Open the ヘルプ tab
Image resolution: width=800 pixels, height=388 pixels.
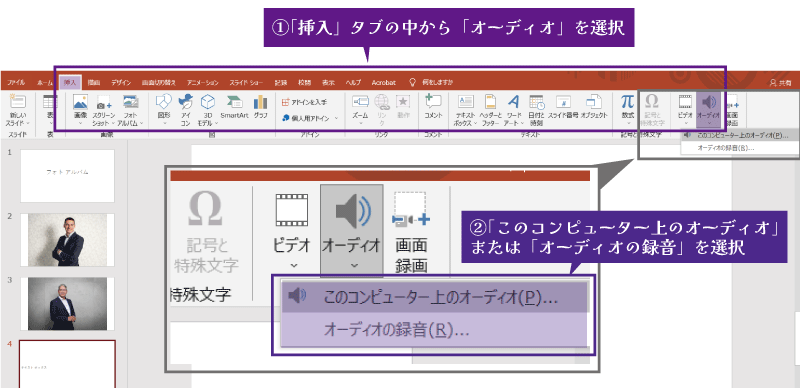tap(353, 82)
